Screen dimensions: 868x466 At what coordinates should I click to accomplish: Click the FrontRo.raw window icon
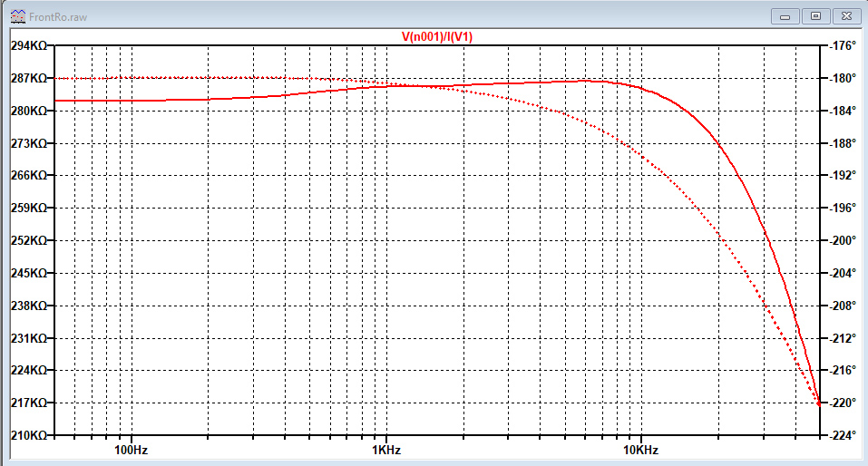click(18, 16)
